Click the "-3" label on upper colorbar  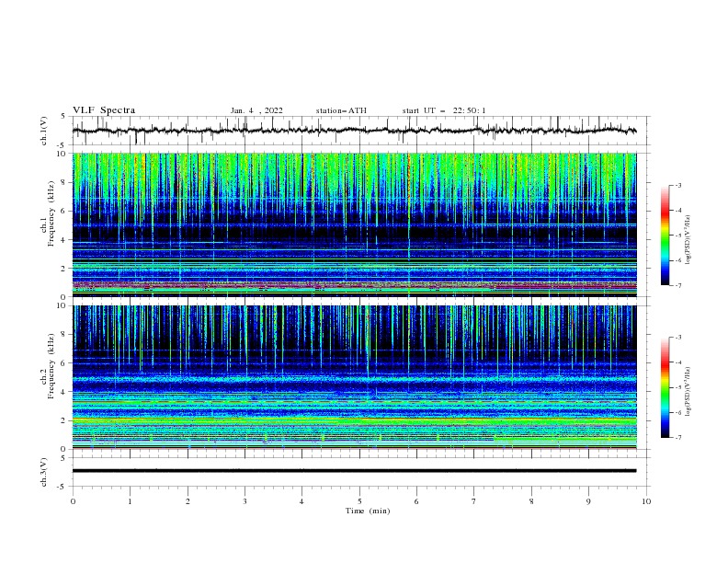[x=677, y=185]
